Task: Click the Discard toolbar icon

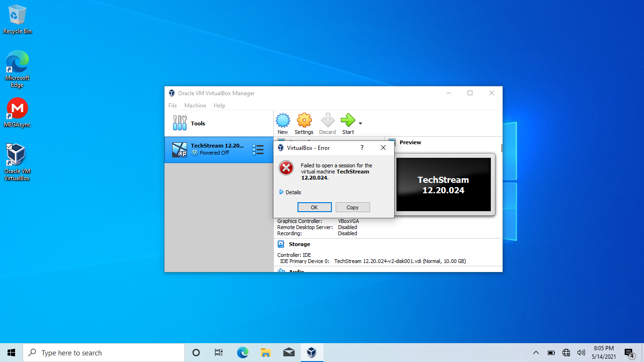Action: pos(327,120)
